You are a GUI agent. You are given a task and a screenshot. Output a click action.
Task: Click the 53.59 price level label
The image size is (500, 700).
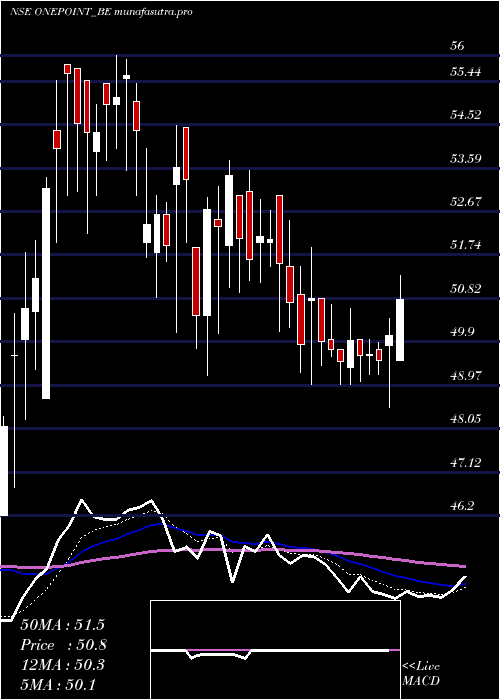pyautogui.click(x=466, y=158)
